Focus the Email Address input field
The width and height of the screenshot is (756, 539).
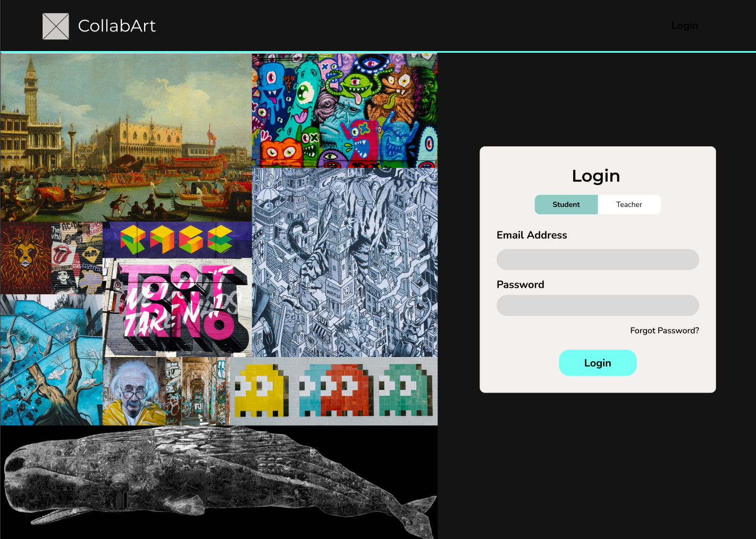pyautogui.click(x=598, y=260)
